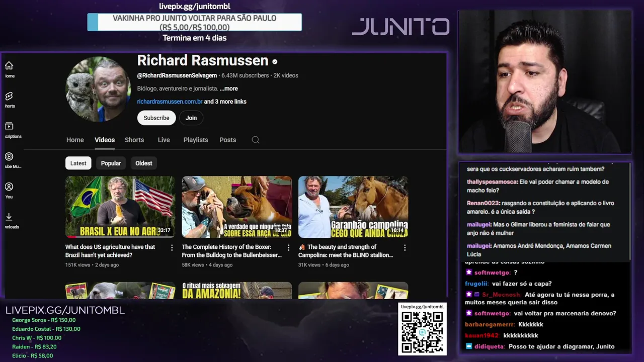This screenshot has height=362, width=644.
Task: Click the JUNITO logo overlay
Action: (x=400, y=27)
